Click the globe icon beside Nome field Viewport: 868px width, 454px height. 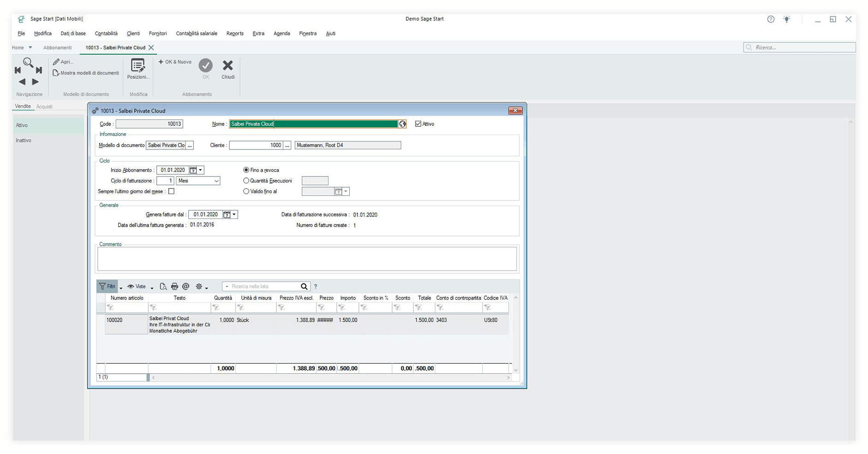pyautogui.click(x=402, y=124)
